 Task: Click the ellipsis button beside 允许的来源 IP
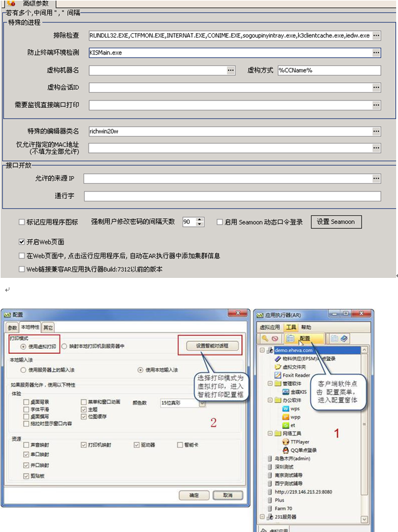pos(376,178)
